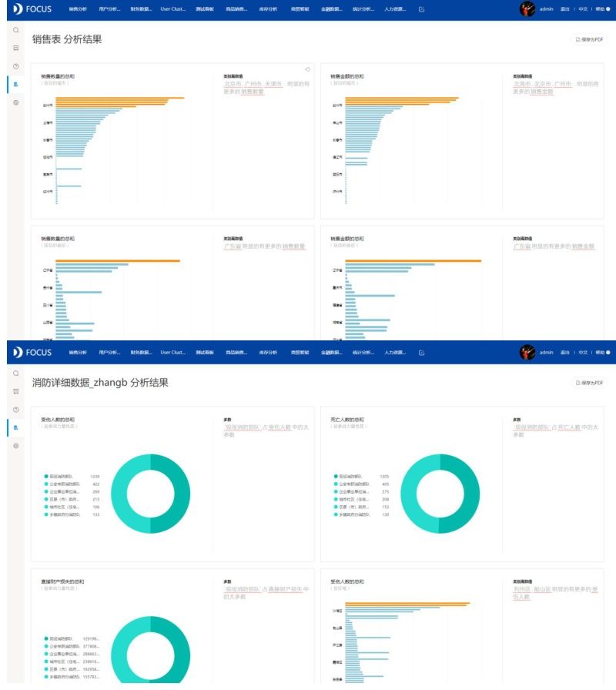
Task: Open the User Clust... tab above the 销售表 page
Action: 173,9
